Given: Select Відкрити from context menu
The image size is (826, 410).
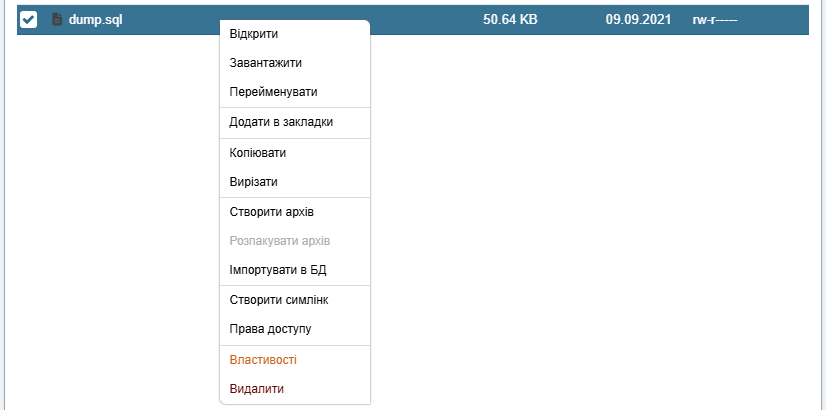Looking at the screenshot, I should pyautogui.click(x=254, y=34).
